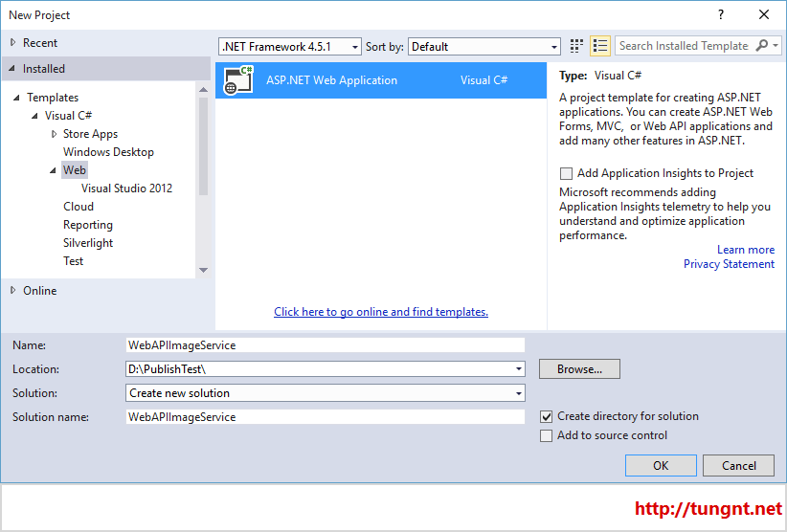
Task: Expand the Online section
Action: click(13, 290)
